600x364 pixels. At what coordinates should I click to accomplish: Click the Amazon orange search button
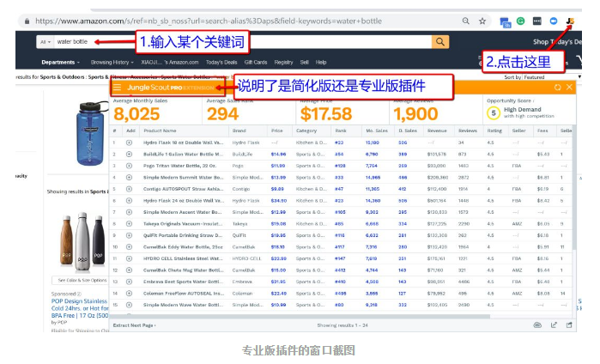click(440, 42)
